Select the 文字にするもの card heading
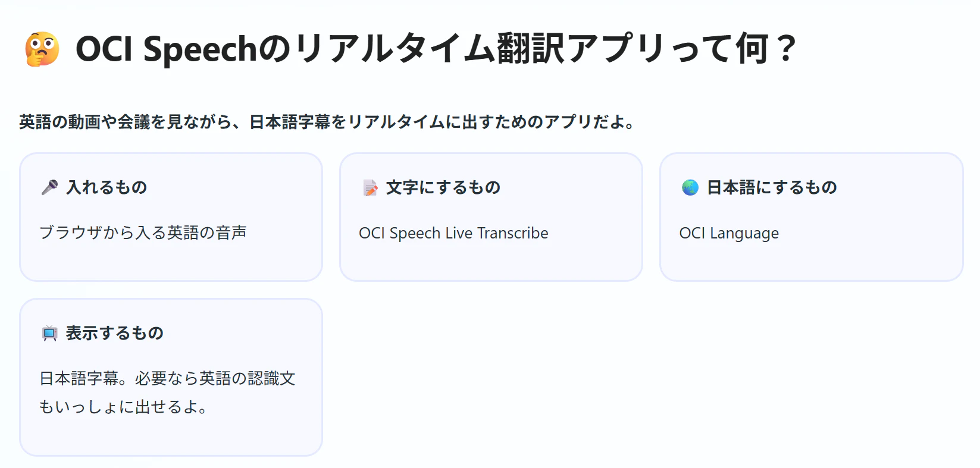This screenshot has height=468, width=980. click(x=443, y=187)
